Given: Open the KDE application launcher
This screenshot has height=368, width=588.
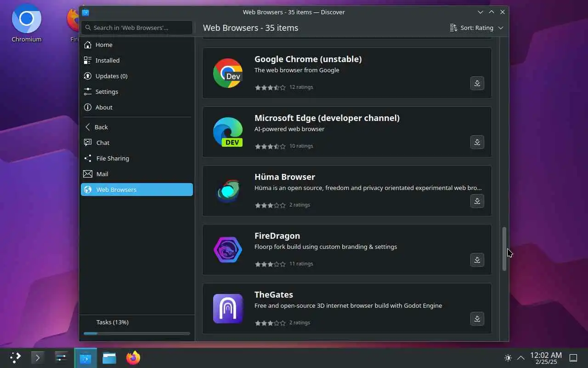Looking at the screenshot, I should coord(15,357).
